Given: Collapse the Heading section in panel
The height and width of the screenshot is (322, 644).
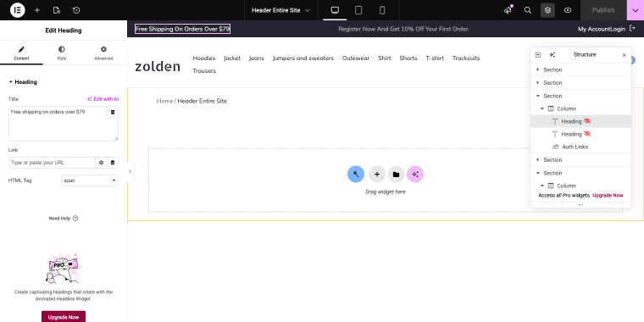Looking at the screenshot, I should [23, 82].
